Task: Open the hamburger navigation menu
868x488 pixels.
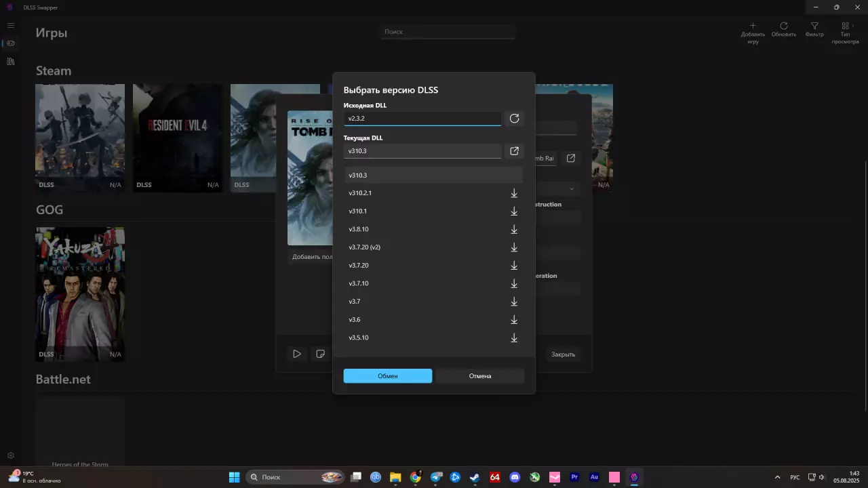Action: (11, 26)
